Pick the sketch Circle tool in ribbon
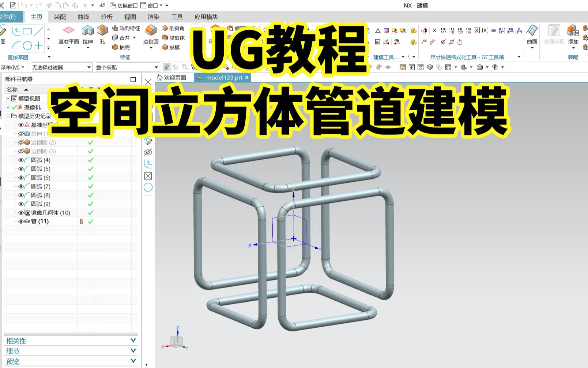This screenshot has width=588, height=368. click(x=27, y=46)
